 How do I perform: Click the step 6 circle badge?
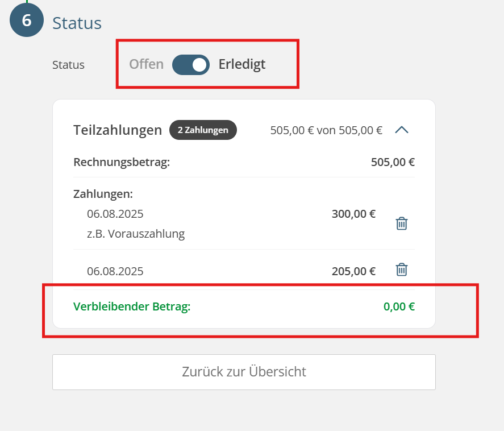click(x=27, y=20)
